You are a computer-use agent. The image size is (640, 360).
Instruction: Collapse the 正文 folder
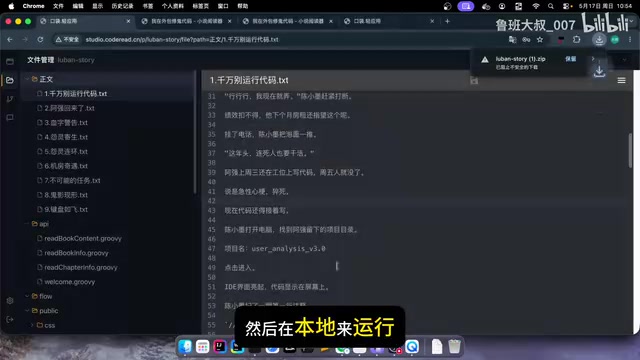coord(27,79)
